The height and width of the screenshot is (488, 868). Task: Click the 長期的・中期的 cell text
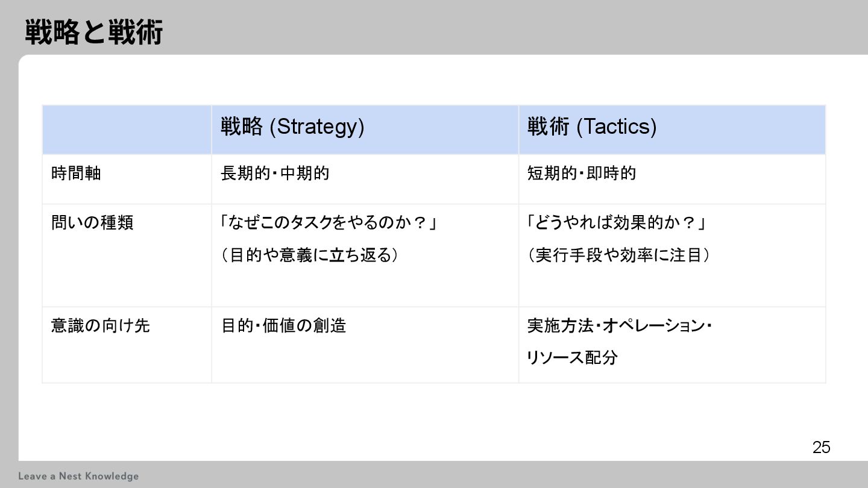tap(275, 174)
